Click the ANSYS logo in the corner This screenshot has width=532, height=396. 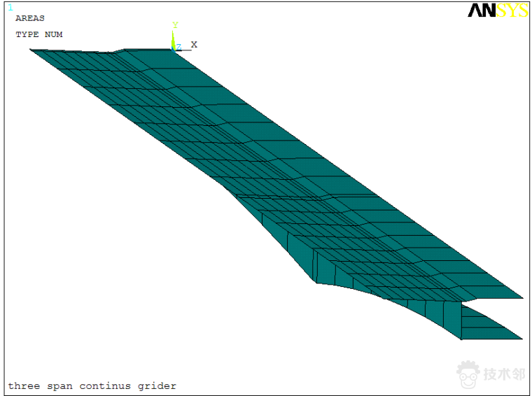498,10
